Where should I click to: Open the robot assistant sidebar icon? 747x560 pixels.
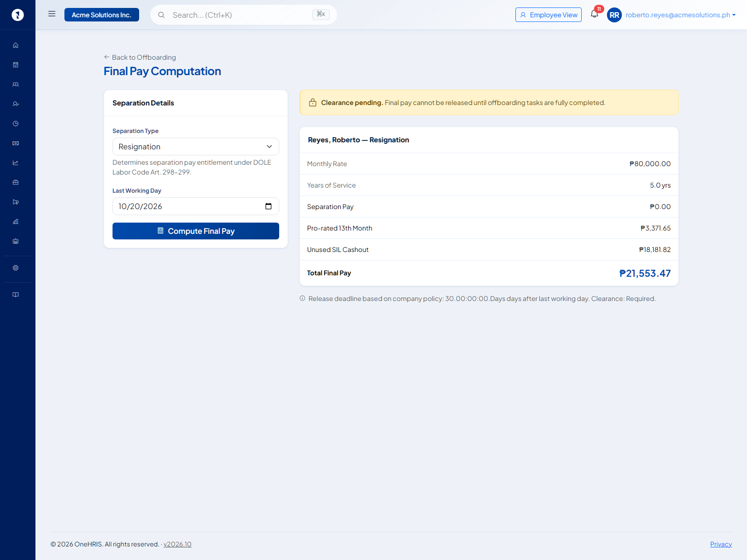[x=15, y=241]
